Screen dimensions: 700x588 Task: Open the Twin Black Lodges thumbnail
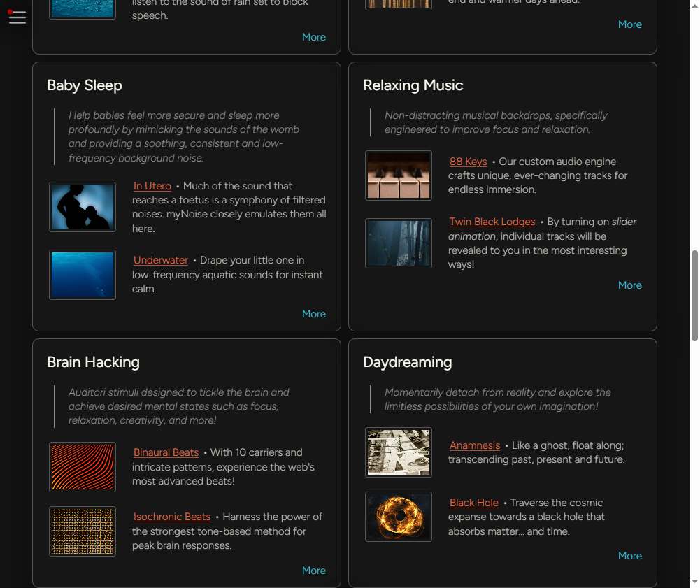(399, 243)
